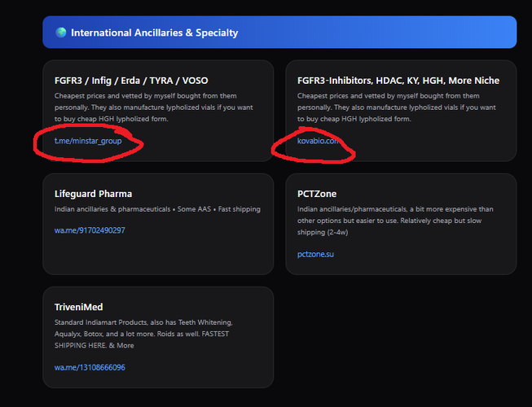Screen dimensions: 532x407
Task: Click PCTZone's slow shipping description
Action: (395, 221)
